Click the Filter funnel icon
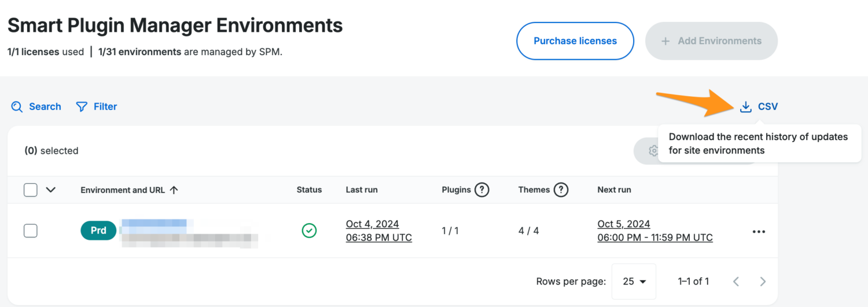The width and height of the screenshot is (868, 307). pyautogui.click(x=82, y=107)
